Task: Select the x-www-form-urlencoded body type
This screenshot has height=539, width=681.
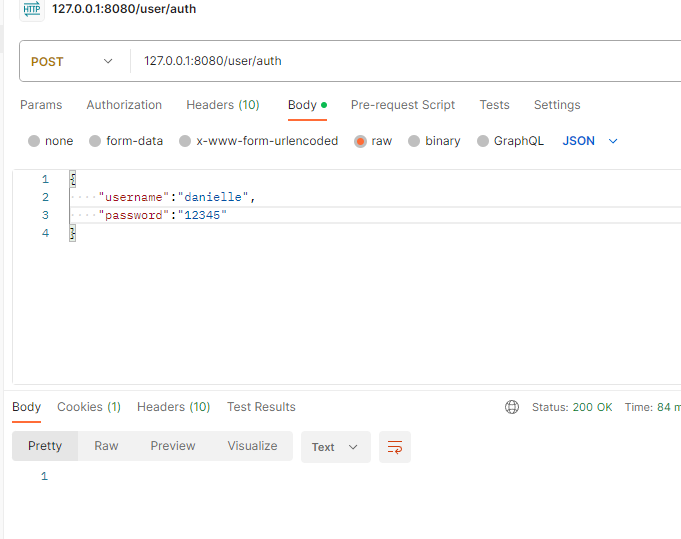Action: pos(258,141)
